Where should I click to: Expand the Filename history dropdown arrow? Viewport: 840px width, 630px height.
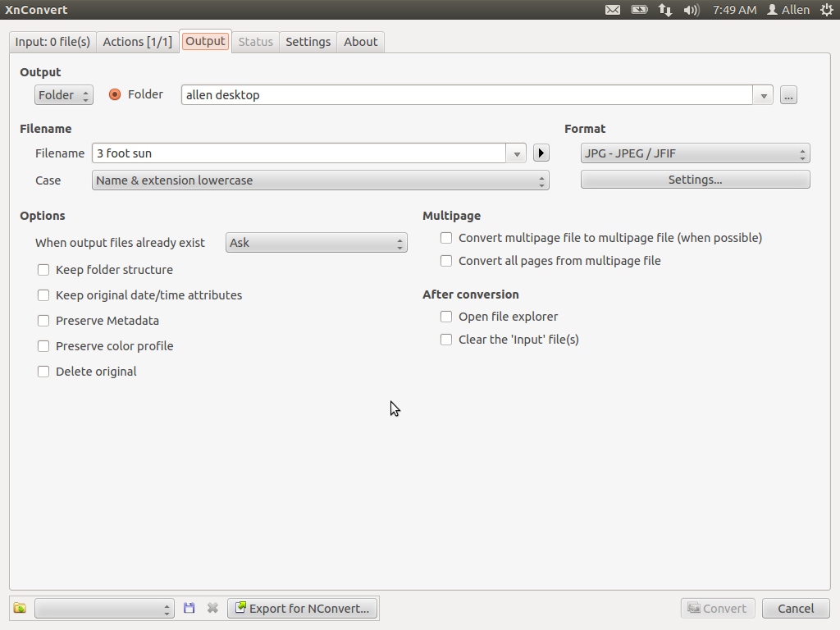[517, 153]
